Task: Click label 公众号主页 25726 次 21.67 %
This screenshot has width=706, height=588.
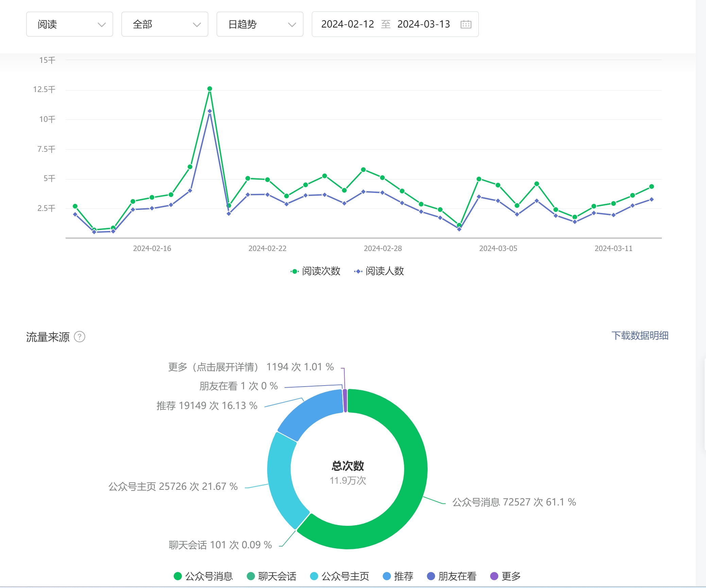Action: tap(173, 486)
